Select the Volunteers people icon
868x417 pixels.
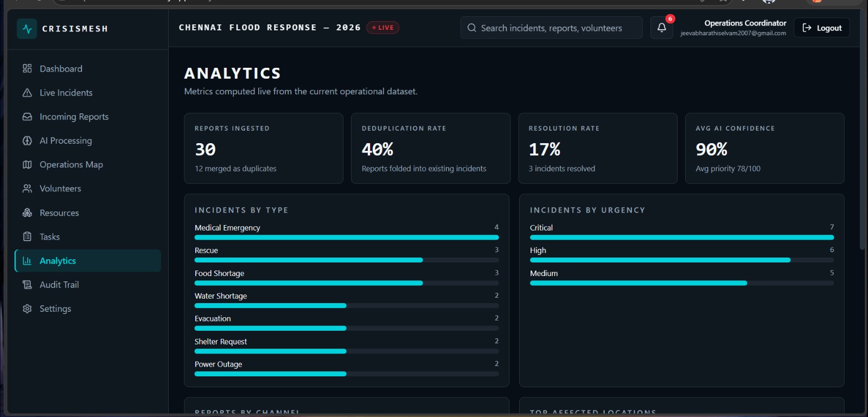[27, 188]
